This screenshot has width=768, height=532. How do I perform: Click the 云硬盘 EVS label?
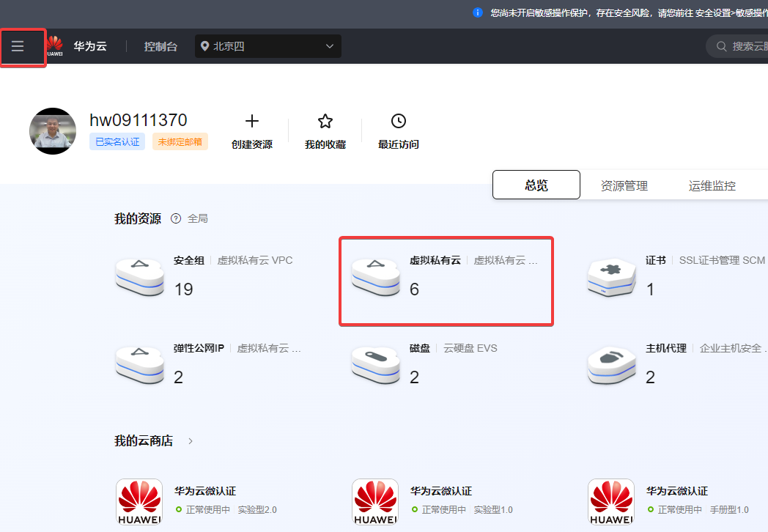tap(470, 348)
